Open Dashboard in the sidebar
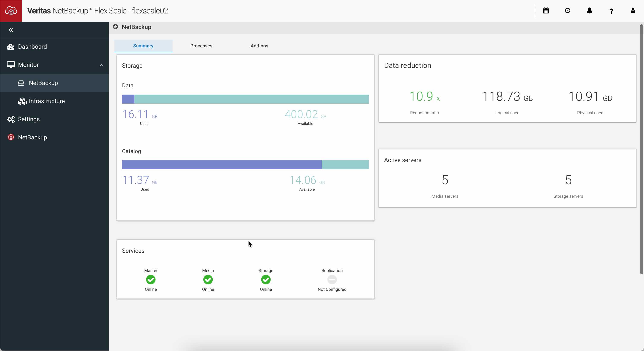The height and width of the screenshot is (351, 644). click(54, 47)
